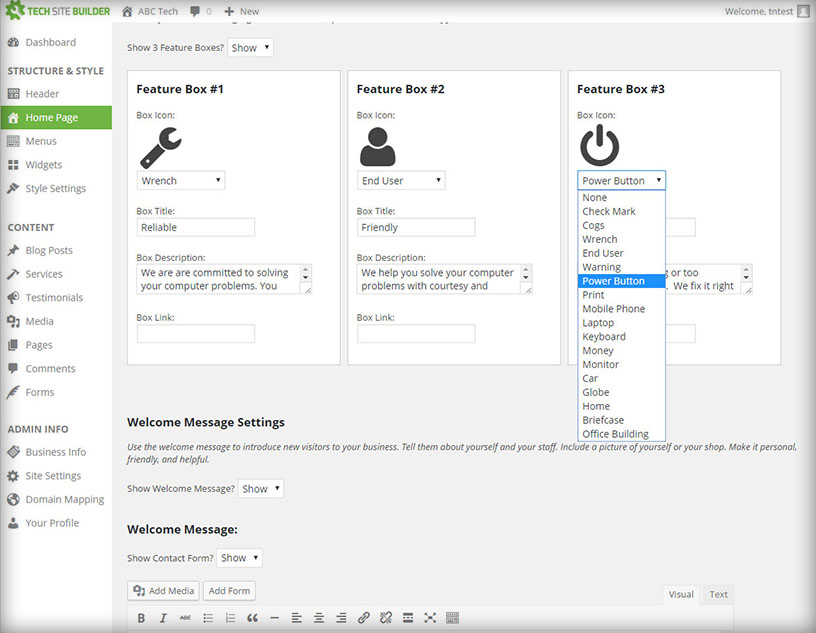The width and height of the screenshot is (816, 633).
Task: Insert a hyperlink in the welcome message
Action: coord(363,617)
